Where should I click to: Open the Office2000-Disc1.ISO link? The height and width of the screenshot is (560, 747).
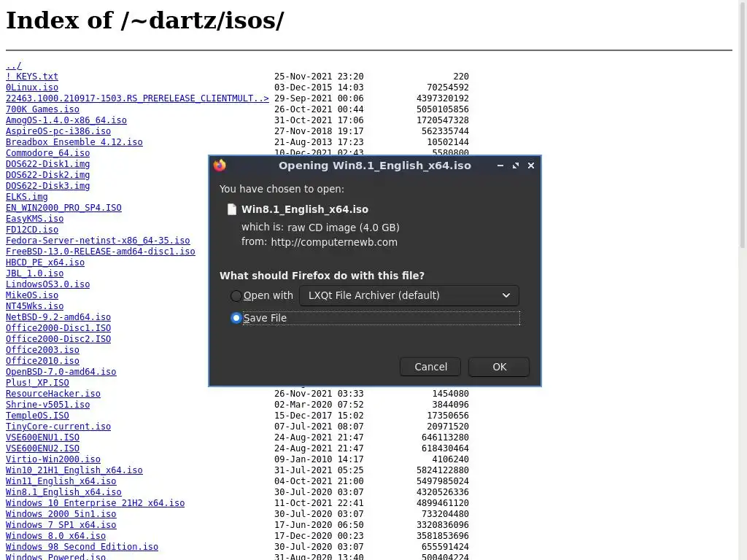58,329
